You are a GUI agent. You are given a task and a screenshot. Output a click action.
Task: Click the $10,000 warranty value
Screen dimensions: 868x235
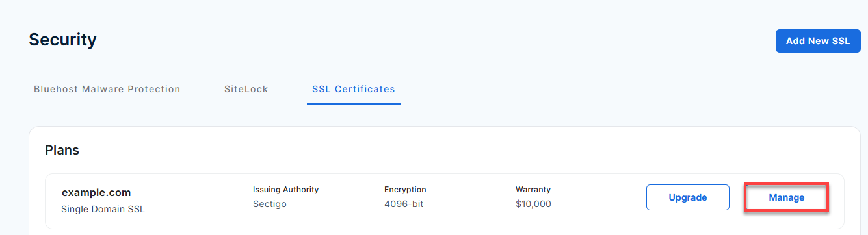click(x=533, y=204)
